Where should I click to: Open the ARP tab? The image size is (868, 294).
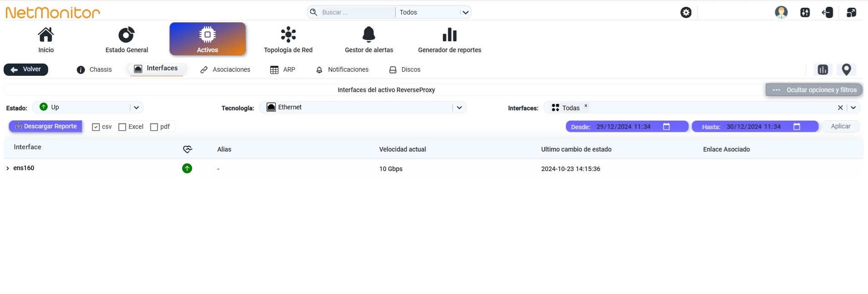(x=283, y=69)
